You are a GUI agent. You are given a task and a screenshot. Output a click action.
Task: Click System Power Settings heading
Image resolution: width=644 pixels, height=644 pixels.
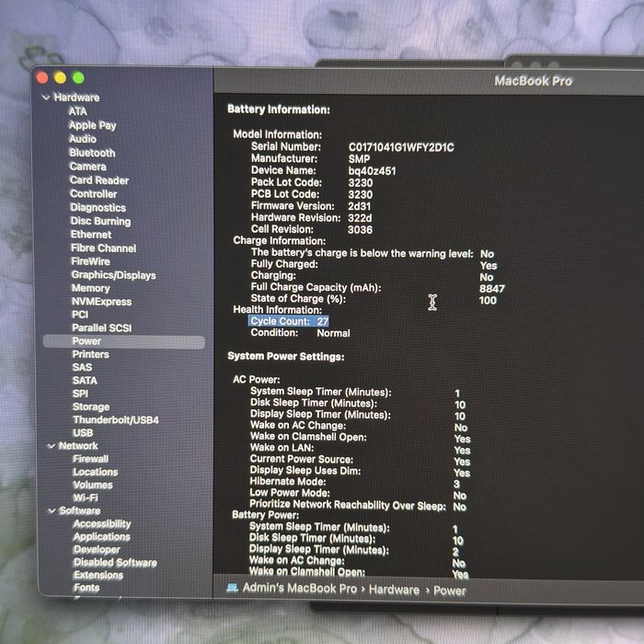pyautogui.click(x=286, y=357)
